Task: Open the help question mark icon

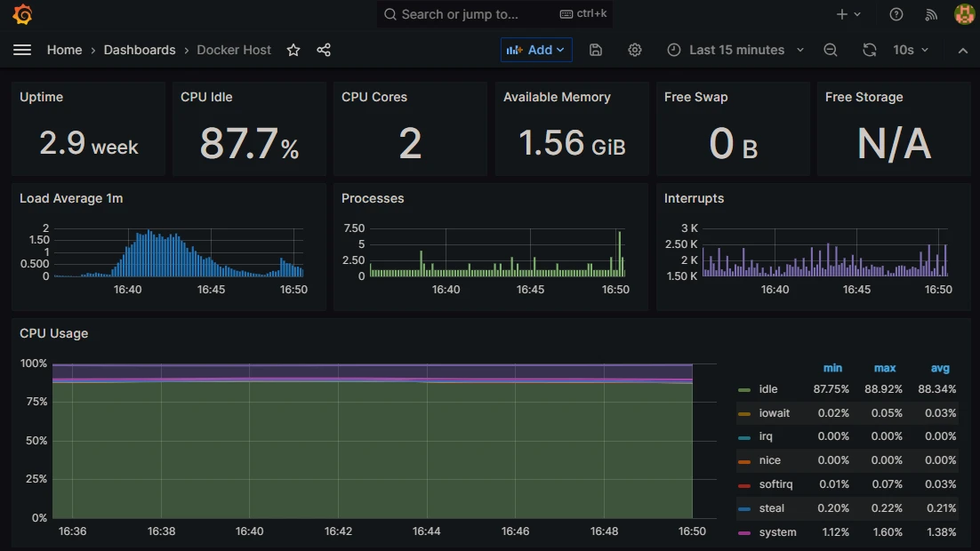Action: (896, 14)
